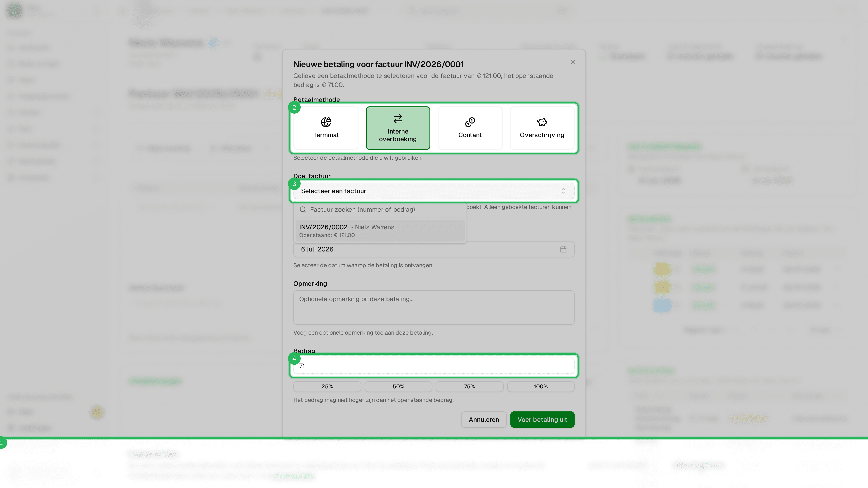Click the Annuleren button
The width and height of the screenshot is (868, 488).
(484, 420)
